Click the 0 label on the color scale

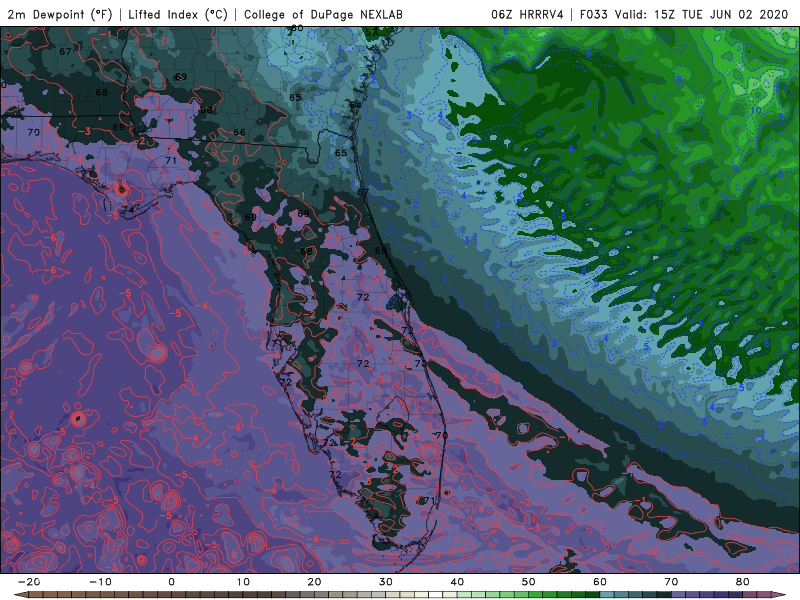171,582
